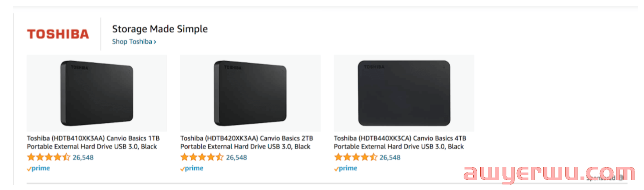
Task: Click star rating of the 4TB drive
Action: (x=356, y=157)
